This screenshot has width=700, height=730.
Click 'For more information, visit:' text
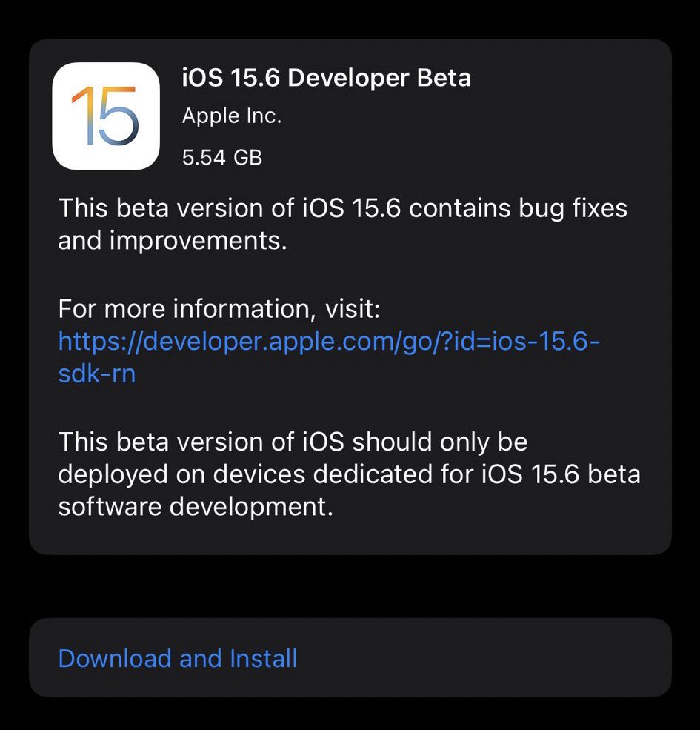pyautogui.click(x=219, y=308)
